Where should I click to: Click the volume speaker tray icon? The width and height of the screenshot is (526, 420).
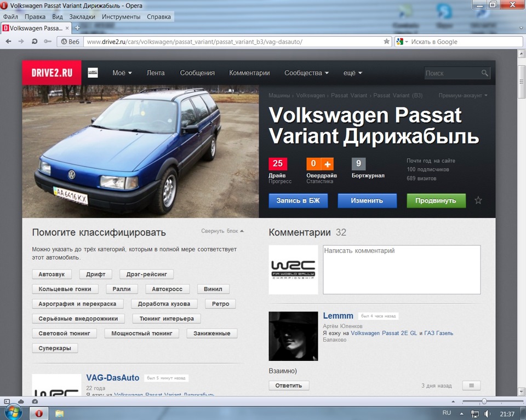click(x=487, y=413)
